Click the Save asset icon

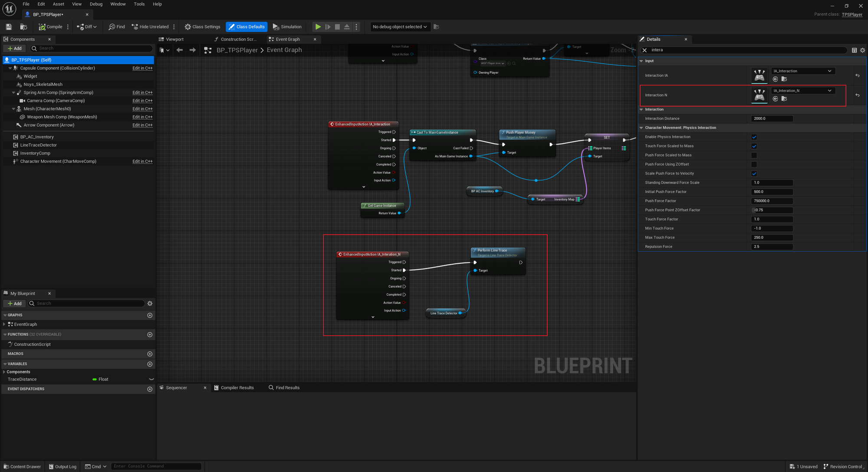click(x=9, y=27)
